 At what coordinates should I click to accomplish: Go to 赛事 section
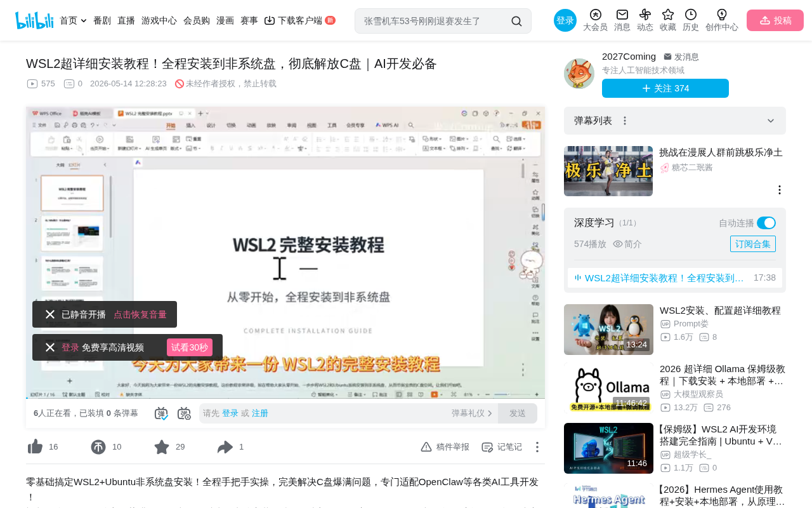point(249,20)
